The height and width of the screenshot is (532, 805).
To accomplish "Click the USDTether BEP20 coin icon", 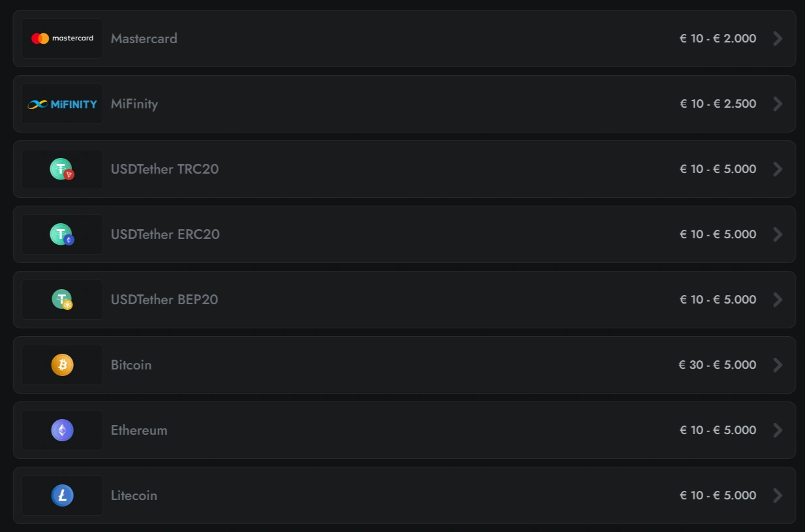I will tap(62, 300).
